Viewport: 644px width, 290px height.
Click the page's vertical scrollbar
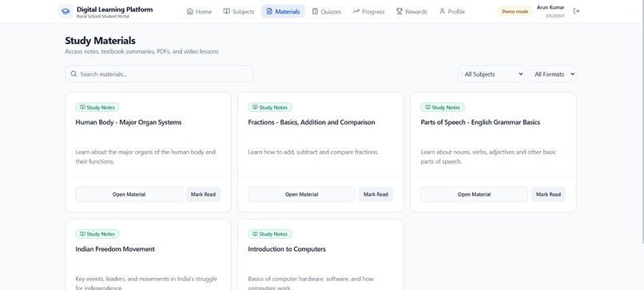coord(642,123)
